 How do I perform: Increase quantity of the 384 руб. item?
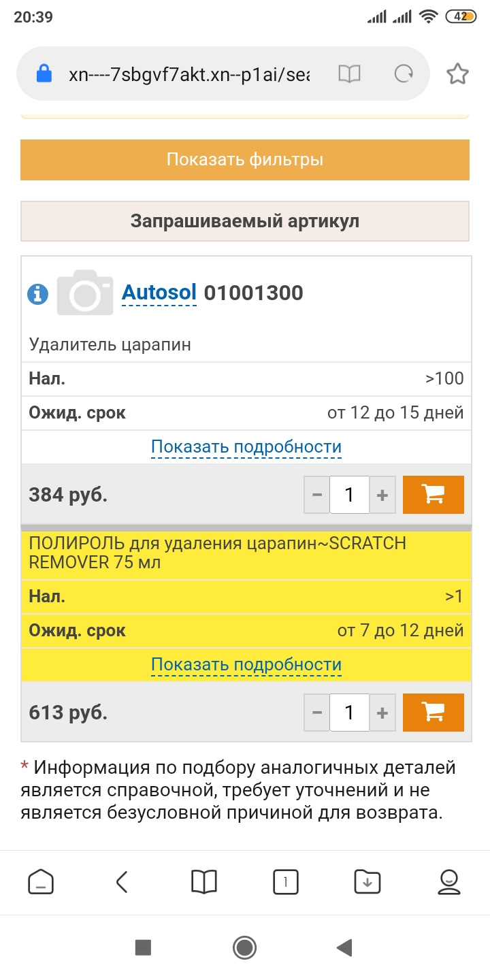pyautogui.click(x=382, y=495)
